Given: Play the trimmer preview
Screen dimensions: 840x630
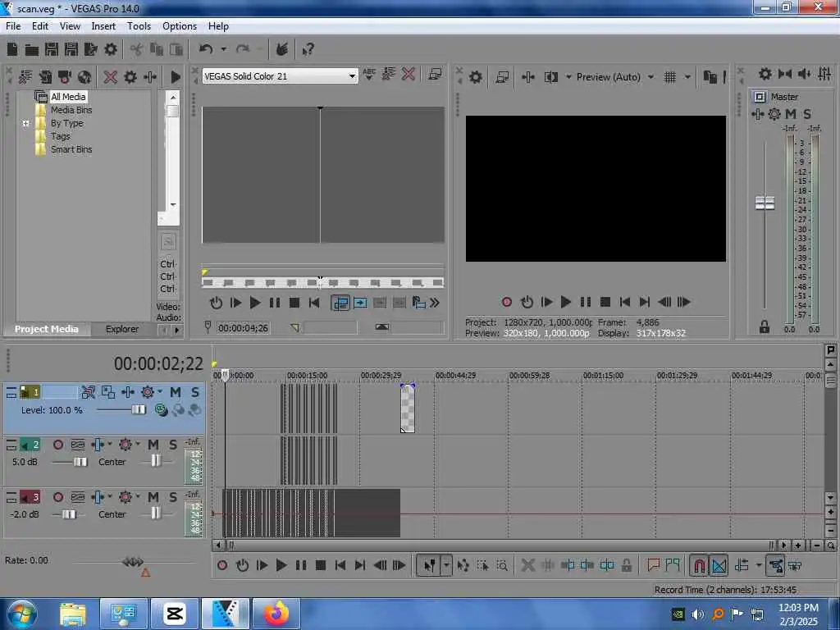Looking at the screenshot, I should [x=255, y=304].
